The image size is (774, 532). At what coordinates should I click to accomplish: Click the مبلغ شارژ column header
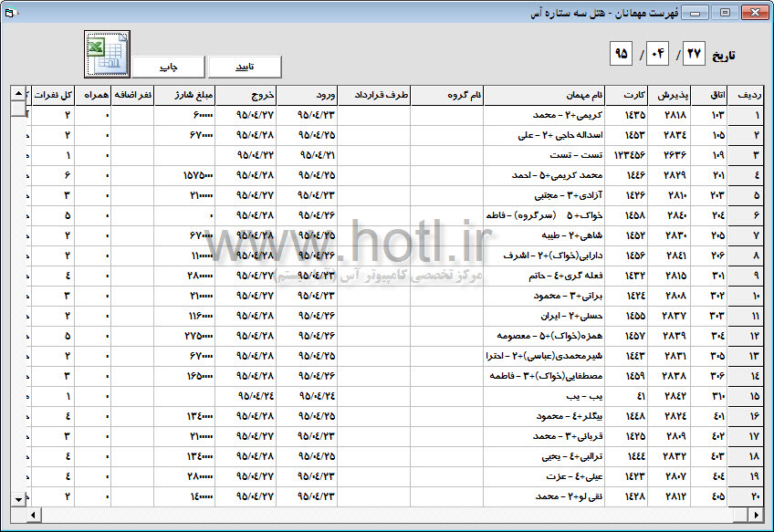point(184,95)
